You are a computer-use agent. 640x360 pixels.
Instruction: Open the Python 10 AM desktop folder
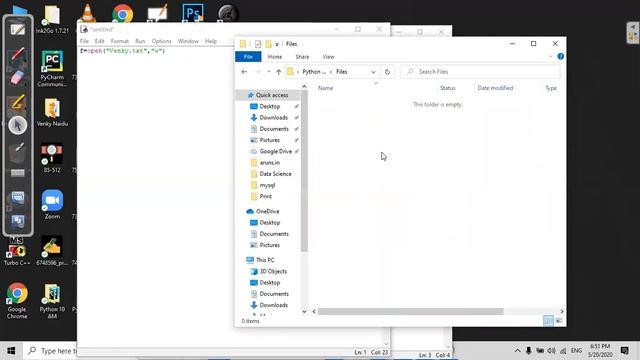tap(52, 301)
